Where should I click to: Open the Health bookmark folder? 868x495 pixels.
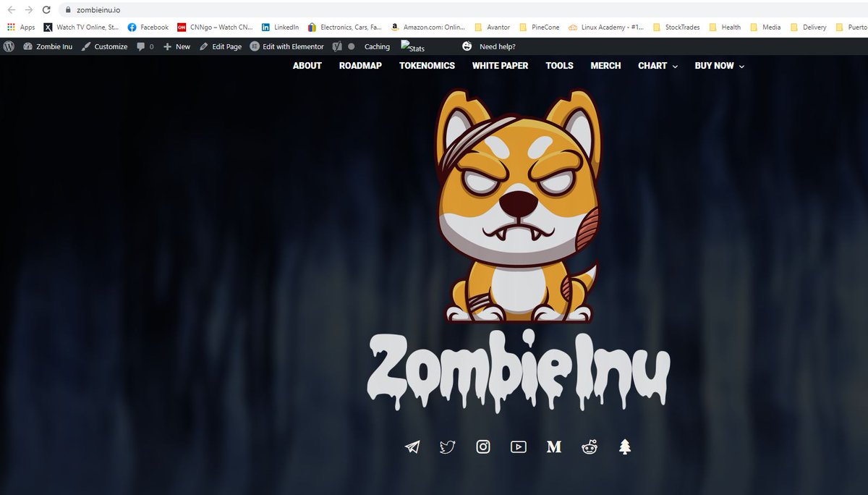coord(725,27)
